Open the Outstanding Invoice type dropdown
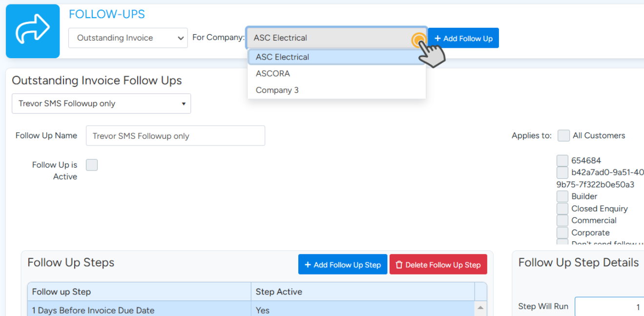The width and height of the screenshot is (644, 316). (128, 38)
